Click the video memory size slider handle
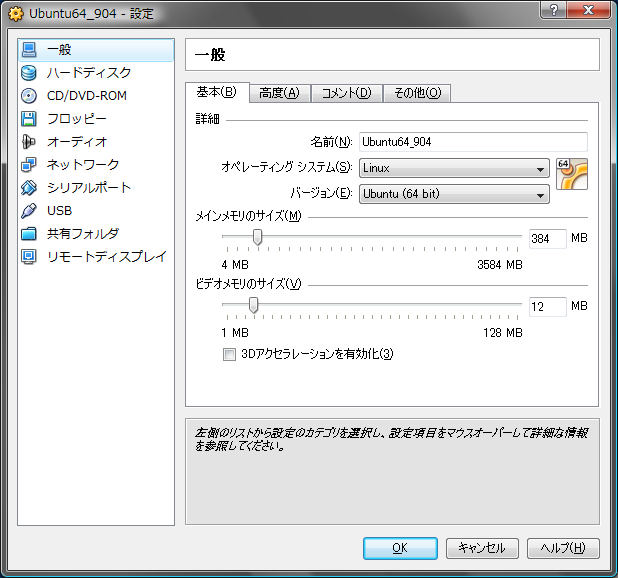Screen dimensions: 618x578 (x=253, y=305)
